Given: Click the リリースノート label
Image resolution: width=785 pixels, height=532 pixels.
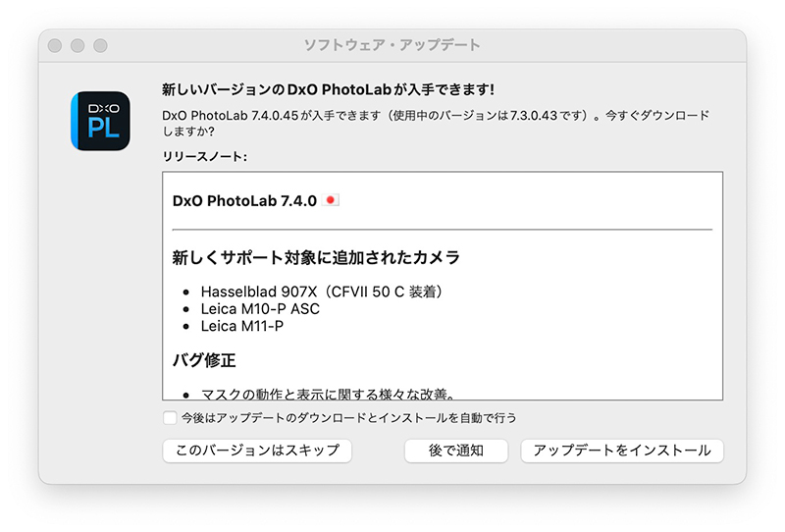Looking at the screenshot, I should (x=204, y=157).
